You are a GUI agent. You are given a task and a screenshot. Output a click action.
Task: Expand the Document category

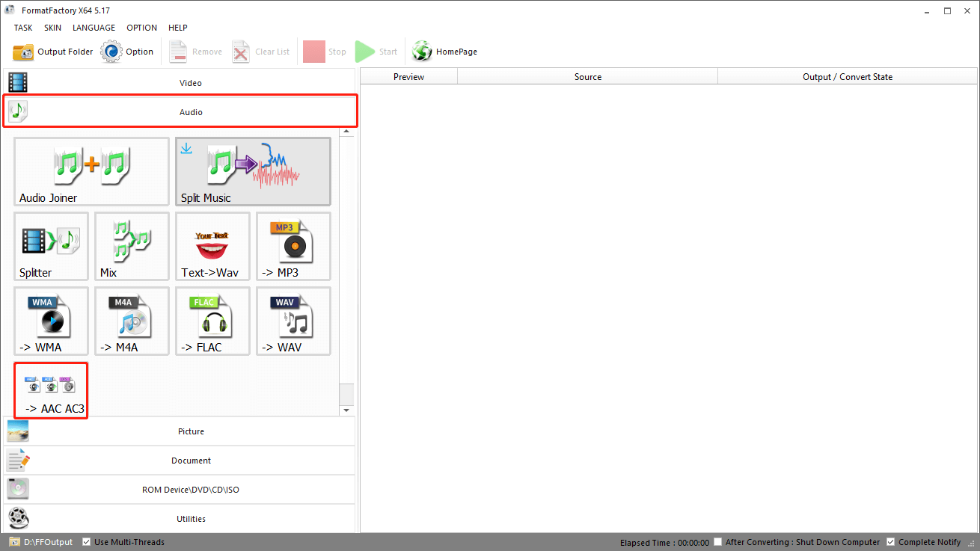pos(180,461)
